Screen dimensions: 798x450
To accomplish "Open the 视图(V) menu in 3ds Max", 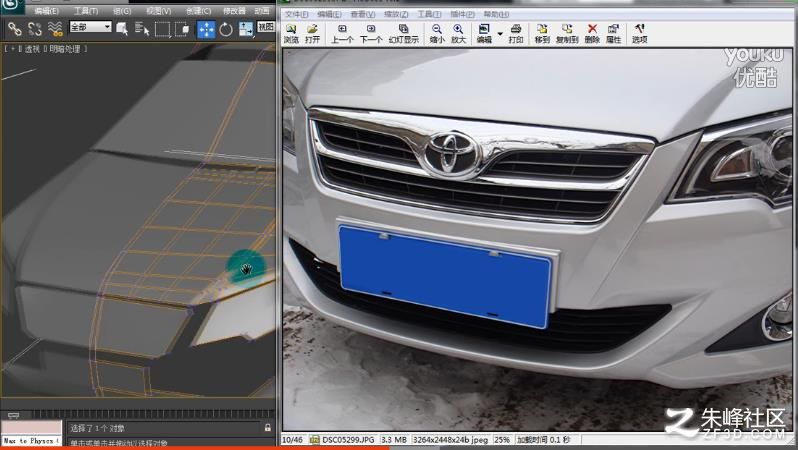I will [x=159, y=11].
